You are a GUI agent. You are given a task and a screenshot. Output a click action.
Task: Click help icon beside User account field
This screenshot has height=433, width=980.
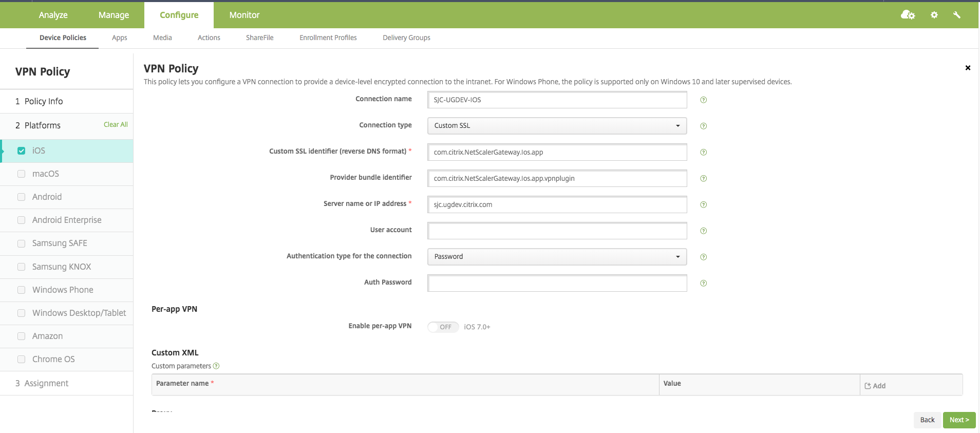tap(703, 231)
